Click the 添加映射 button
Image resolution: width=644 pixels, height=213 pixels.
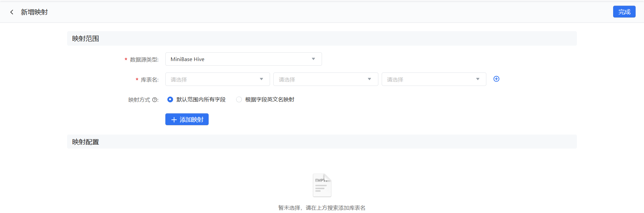pos(187,119)
